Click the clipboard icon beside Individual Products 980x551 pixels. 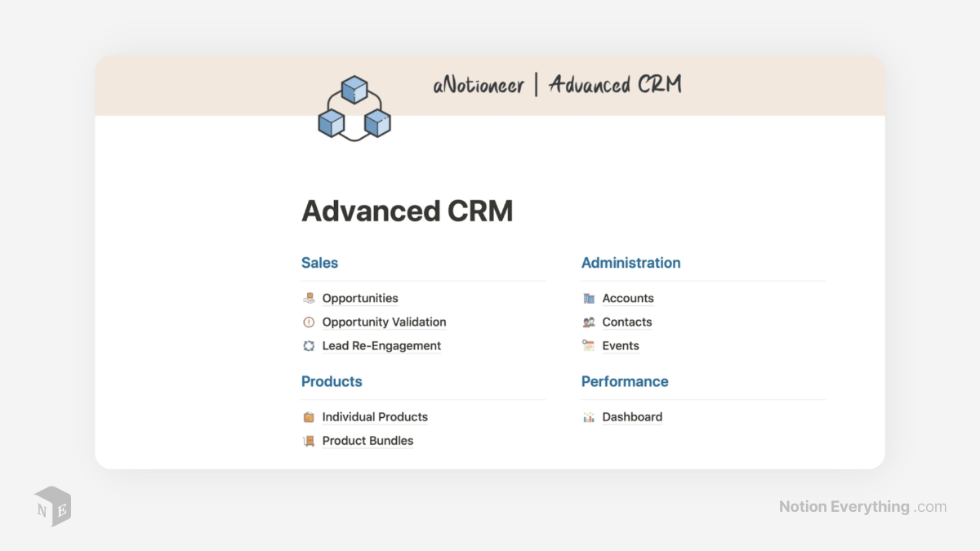(309, 416)
